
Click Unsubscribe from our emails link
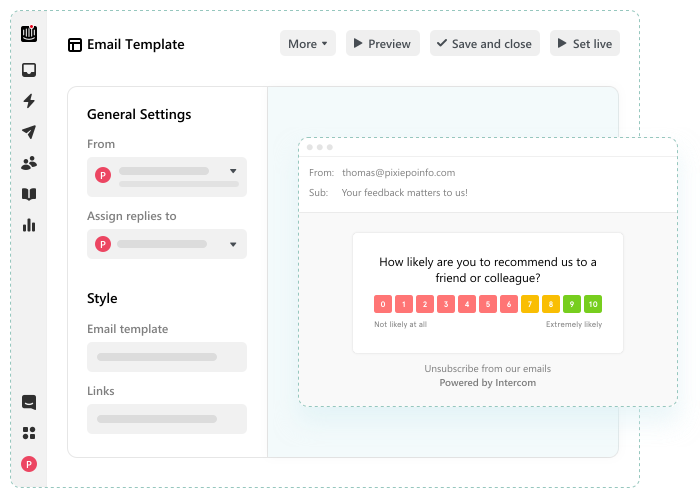[488, 368]
